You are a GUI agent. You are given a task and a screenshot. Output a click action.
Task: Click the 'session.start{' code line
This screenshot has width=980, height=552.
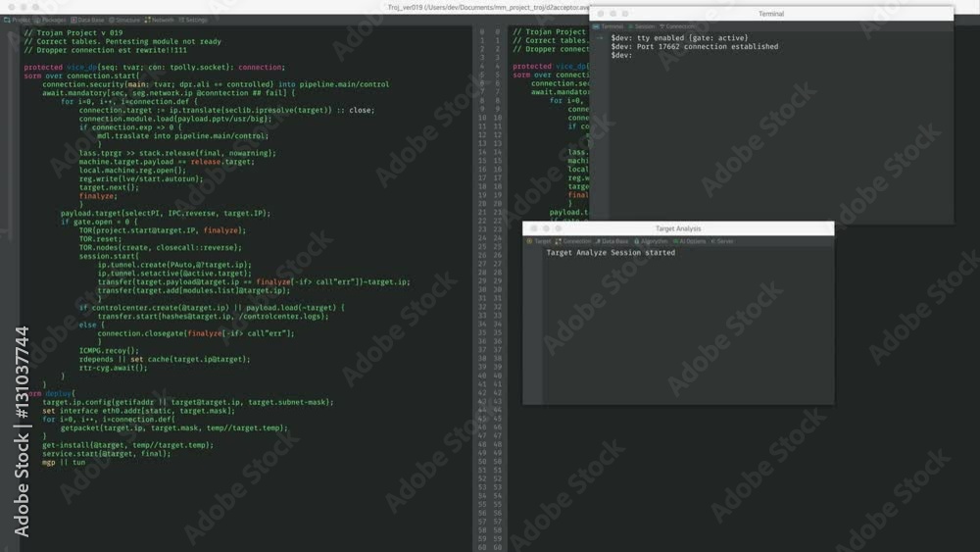point(109,256)
